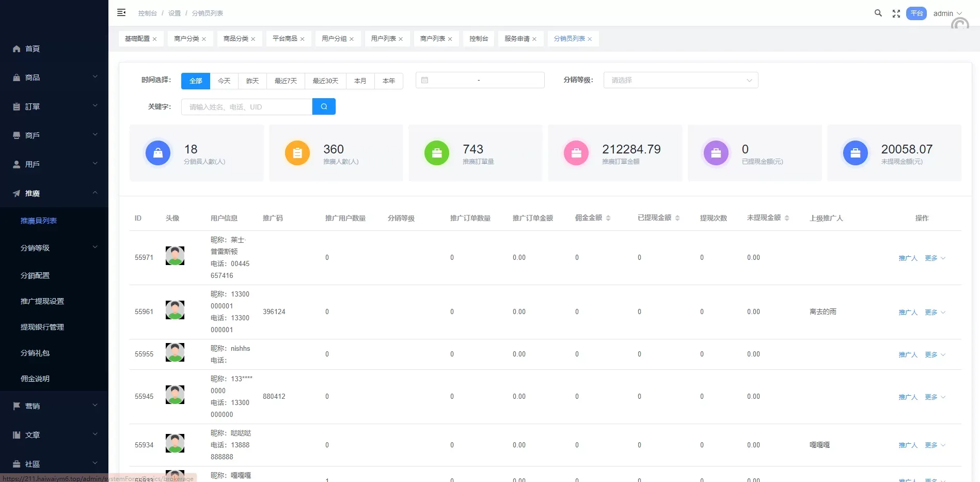Toggle fullscreen mode icon in header
Image resolution: width=980 pixels, height=482 pixels.
896,14
